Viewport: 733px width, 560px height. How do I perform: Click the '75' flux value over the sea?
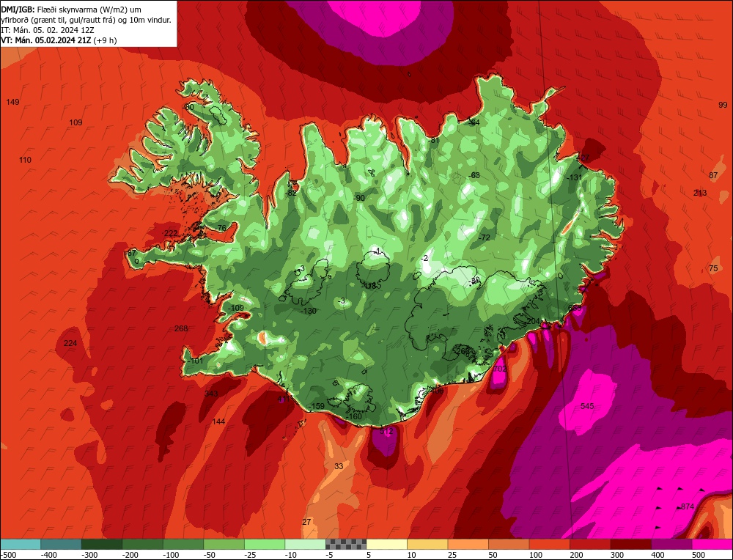pos(713,268)
